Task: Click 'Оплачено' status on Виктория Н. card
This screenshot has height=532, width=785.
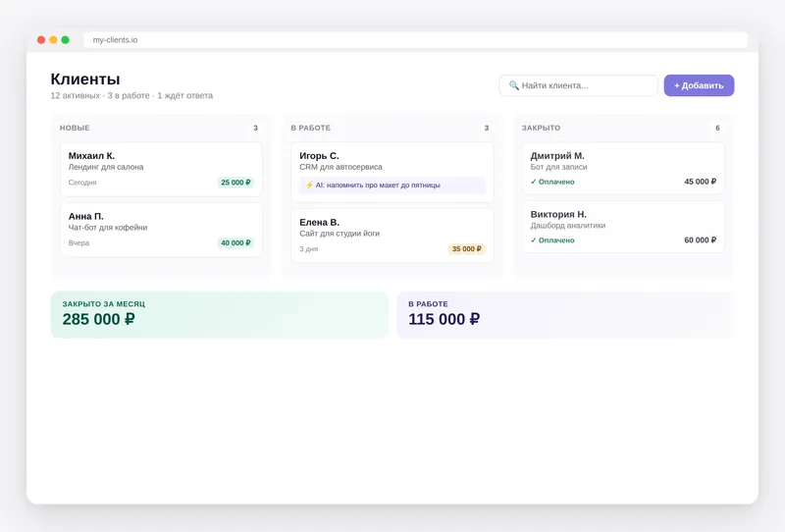Action: click(552, 240)
